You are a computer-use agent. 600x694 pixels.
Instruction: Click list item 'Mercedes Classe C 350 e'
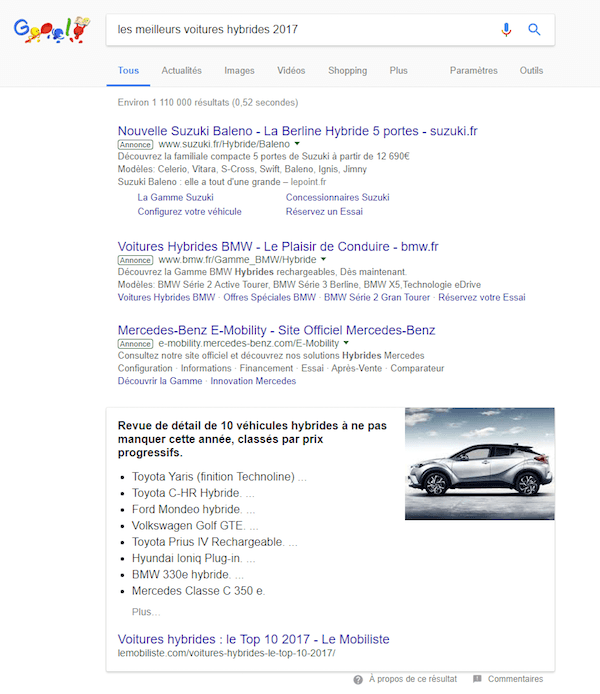[198, 591]
